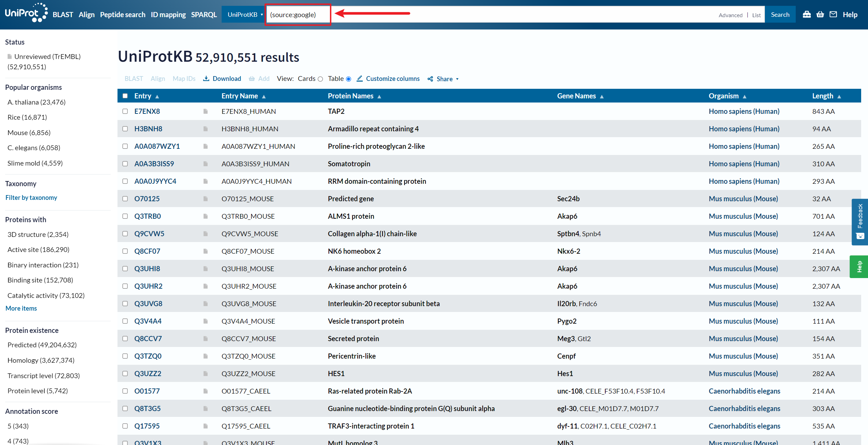Click Homo sapiens link for E7ENX8
This screenshot has height=445, width=868.
[744, 111]
